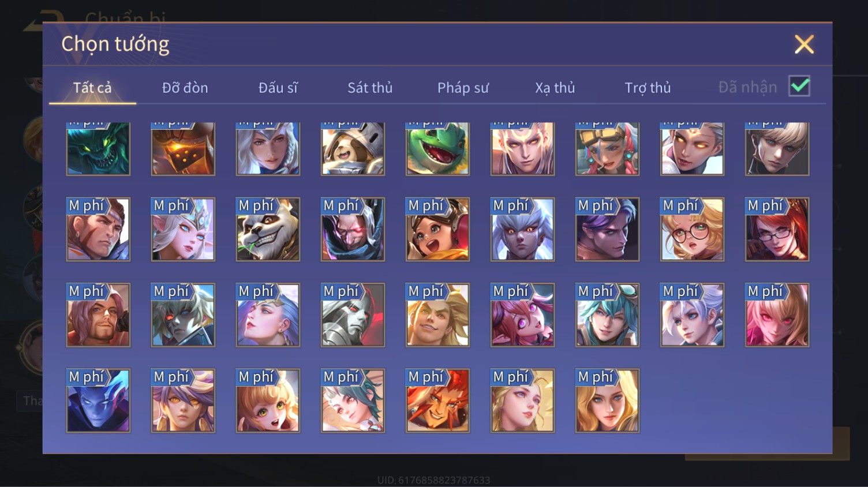
Task: Select the raccoon hero in hood
Action: [x=353, y=148]
